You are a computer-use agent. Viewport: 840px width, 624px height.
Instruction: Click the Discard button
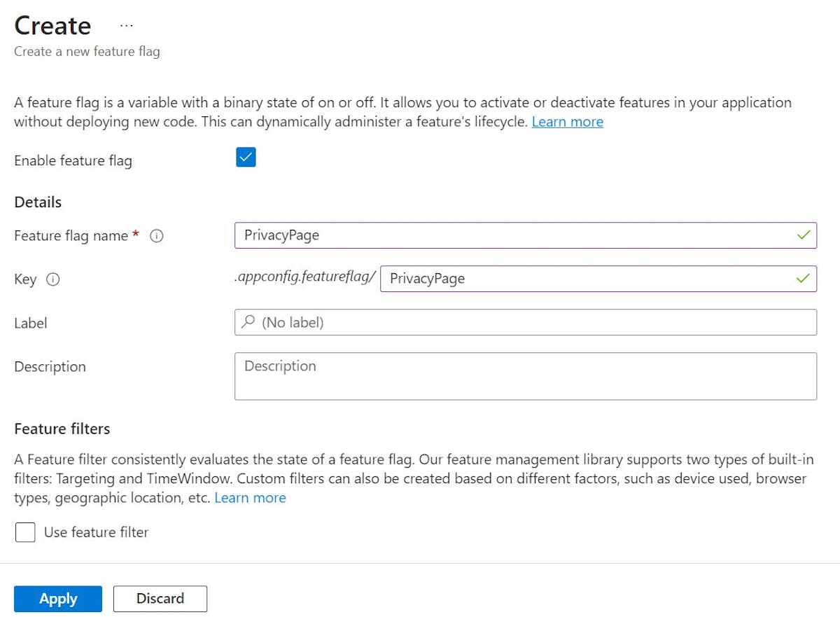(160, 599)
